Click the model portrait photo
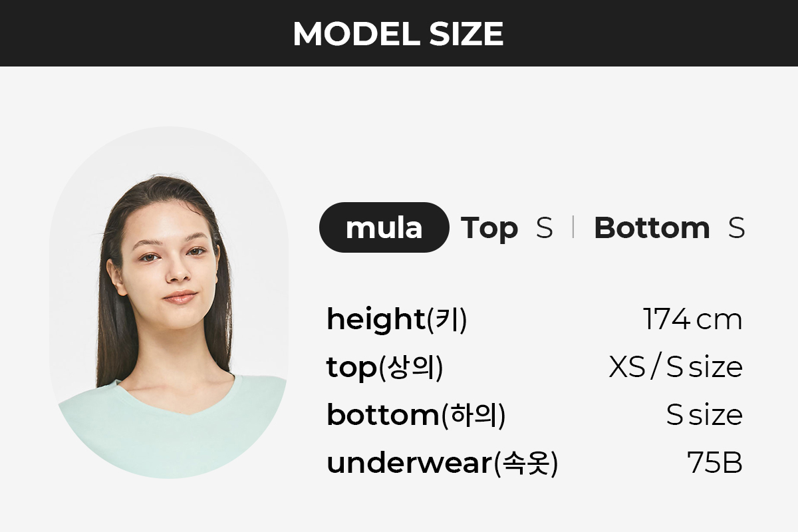The image size is (798, 532). coord(170,303)
